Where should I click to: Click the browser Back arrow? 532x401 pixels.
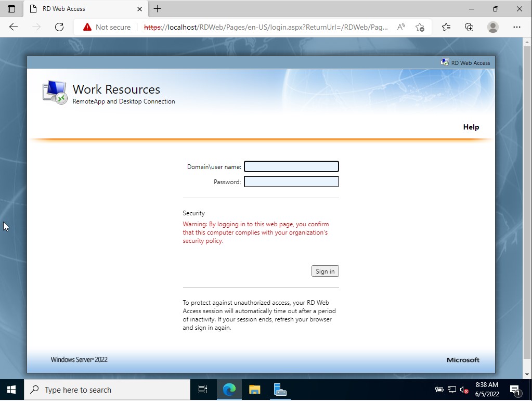[x=14, y=27]
